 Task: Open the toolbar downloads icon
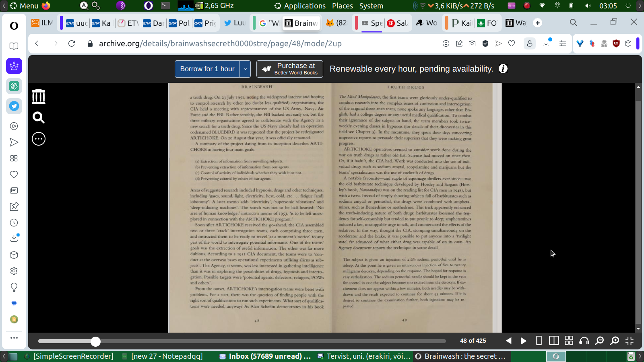(546, 43)
